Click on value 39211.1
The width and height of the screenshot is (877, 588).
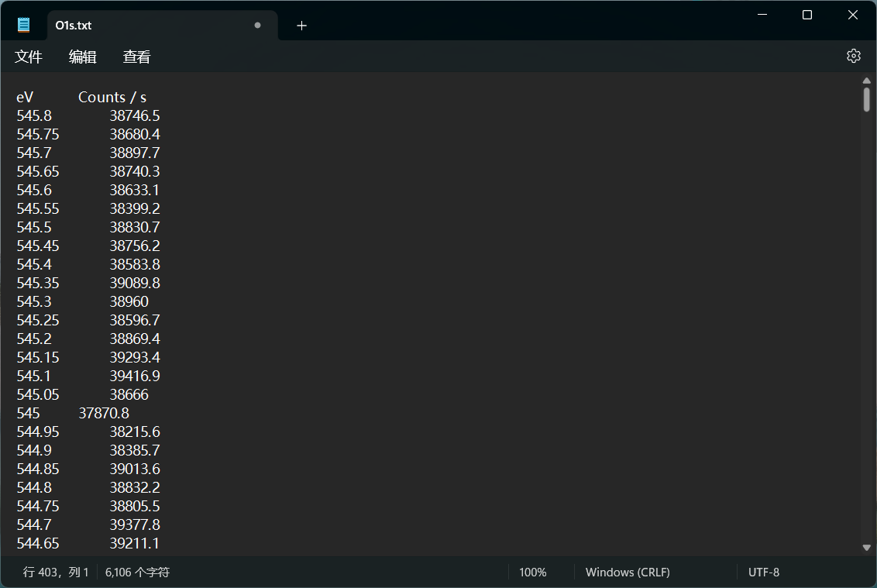134,543
